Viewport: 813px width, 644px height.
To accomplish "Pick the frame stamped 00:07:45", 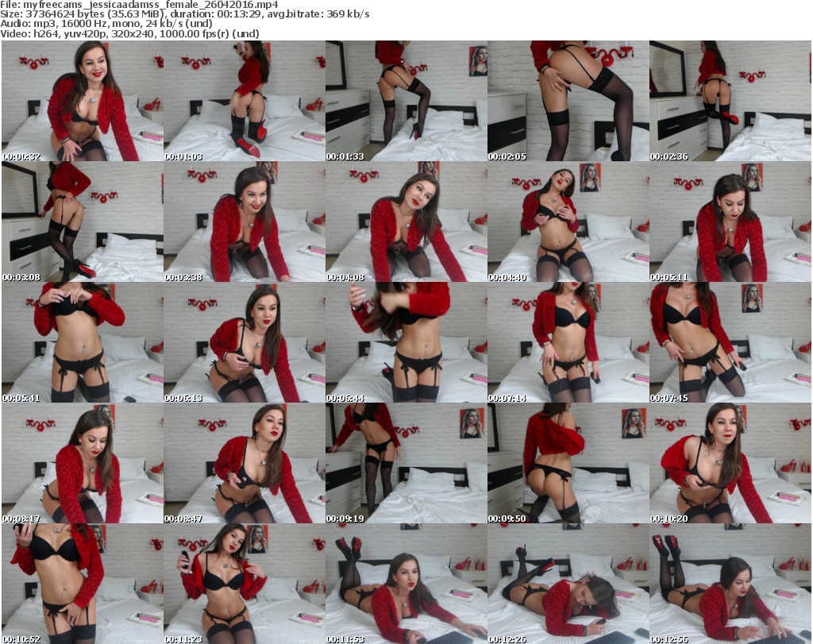I will pos(730,343).
